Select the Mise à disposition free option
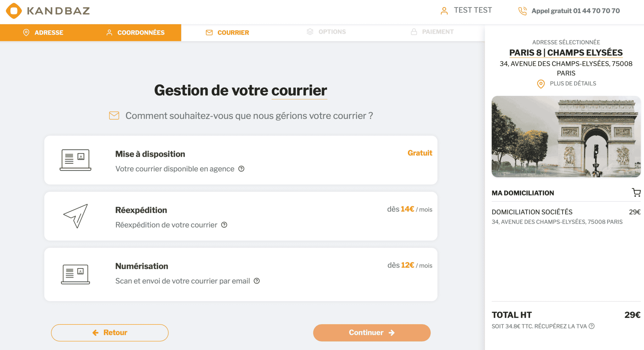The width and height of the screenshot is (644, 350). (241, 160)
